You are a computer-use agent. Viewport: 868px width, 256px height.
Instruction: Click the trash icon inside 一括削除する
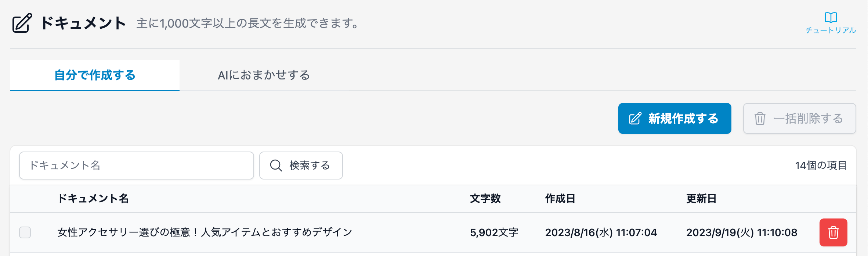pyautogui.click(x=760, y=119)
